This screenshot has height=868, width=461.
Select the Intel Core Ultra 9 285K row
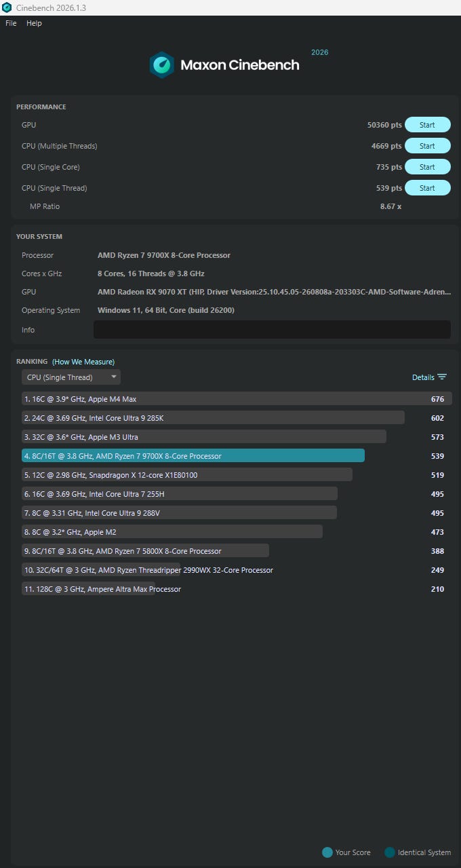pos(237,418)
